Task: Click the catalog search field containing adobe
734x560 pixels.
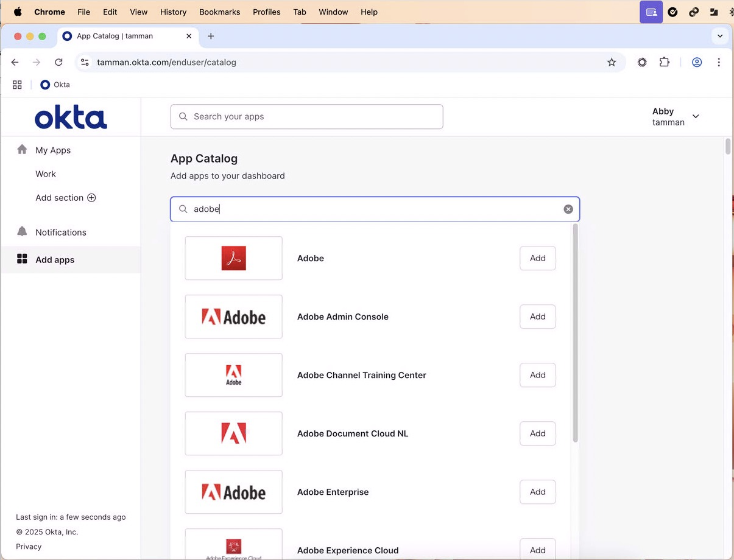Action: 375,209
